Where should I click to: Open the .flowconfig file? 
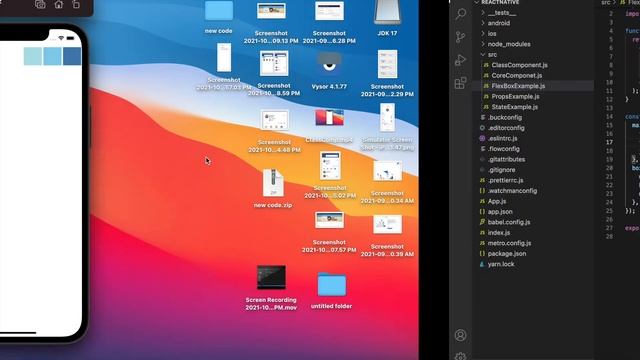pos(533,149)
